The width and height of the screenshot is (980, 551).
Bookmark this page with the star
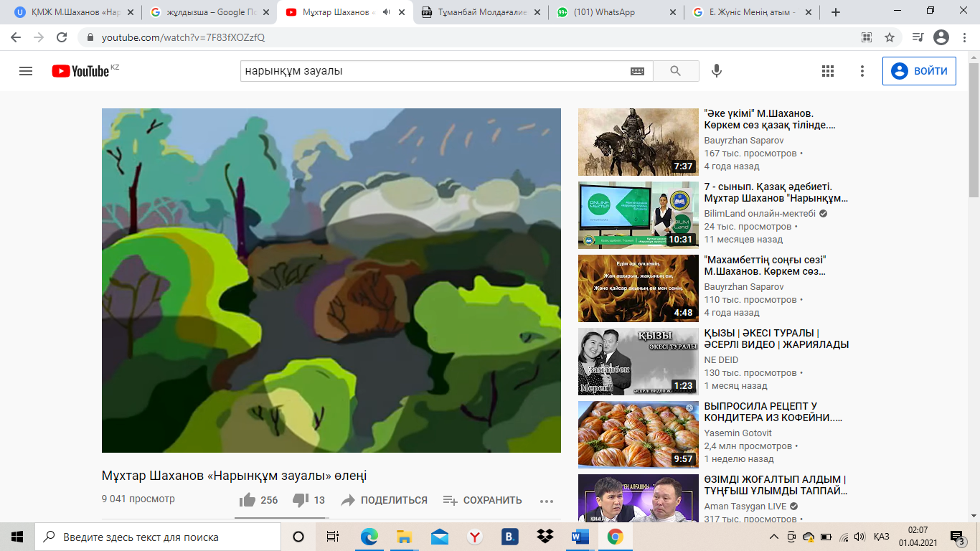pyautogui.click(x=890, y=37)
